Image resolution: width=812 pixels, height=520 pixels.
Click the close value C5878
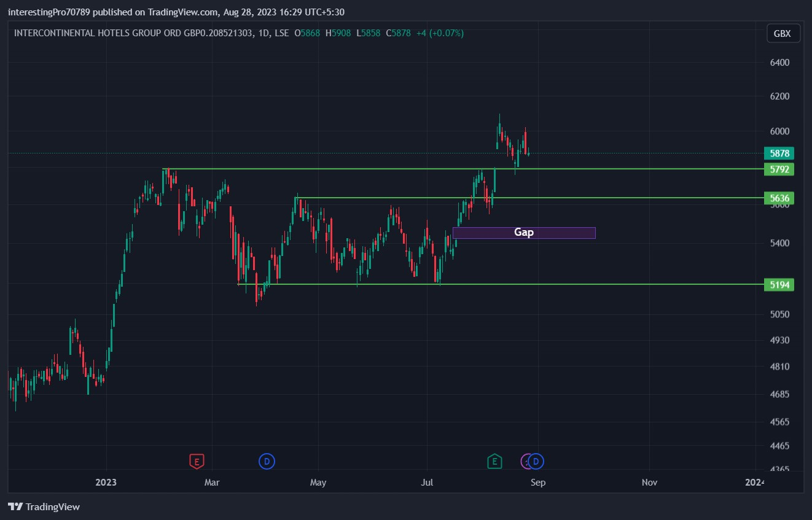click(398, 33)
